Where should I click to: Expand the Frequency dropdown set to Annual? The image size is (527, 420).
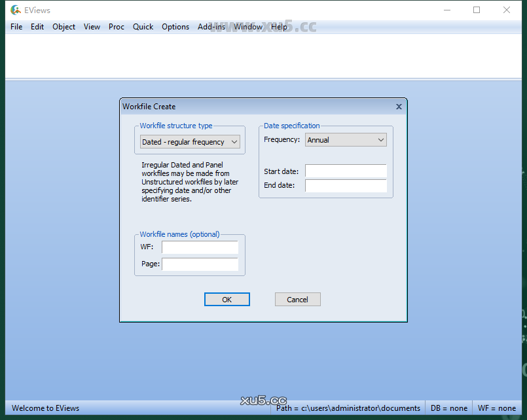346,140
